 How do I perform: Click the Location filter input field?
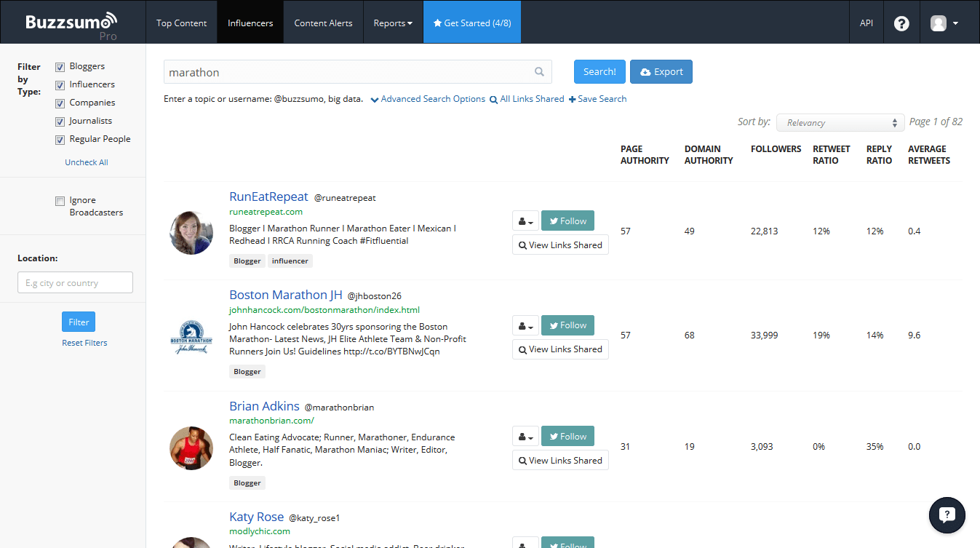[75, 282]
